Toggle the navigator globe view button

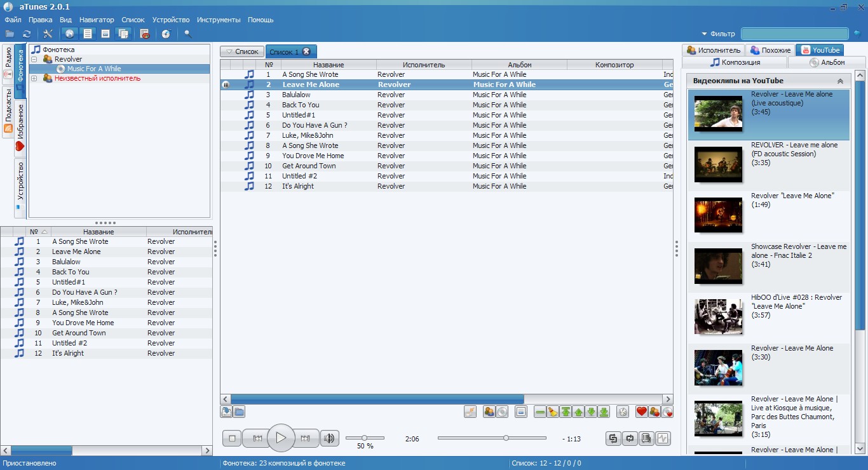[69, 34]
